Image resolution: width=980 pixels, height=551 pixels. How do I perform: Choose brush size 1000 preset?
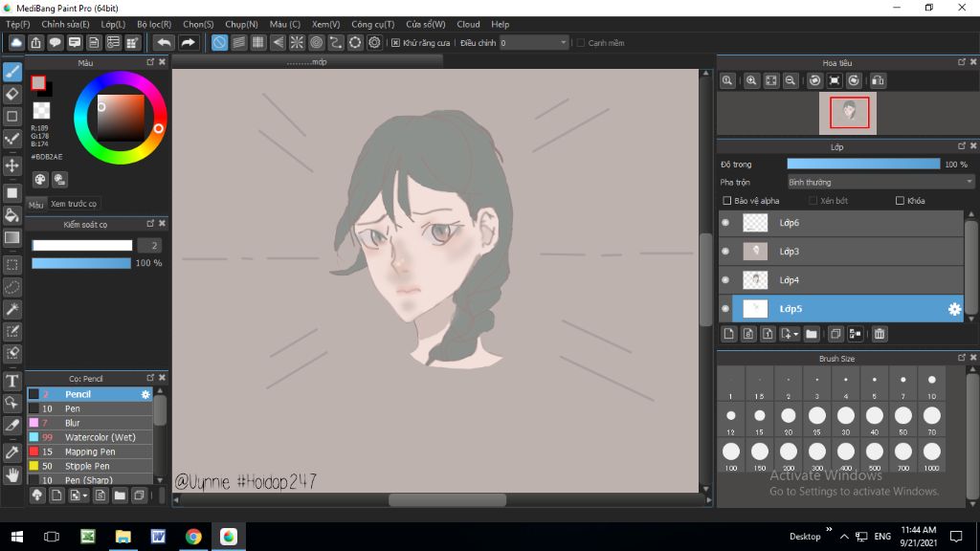(x=932, y=456)
